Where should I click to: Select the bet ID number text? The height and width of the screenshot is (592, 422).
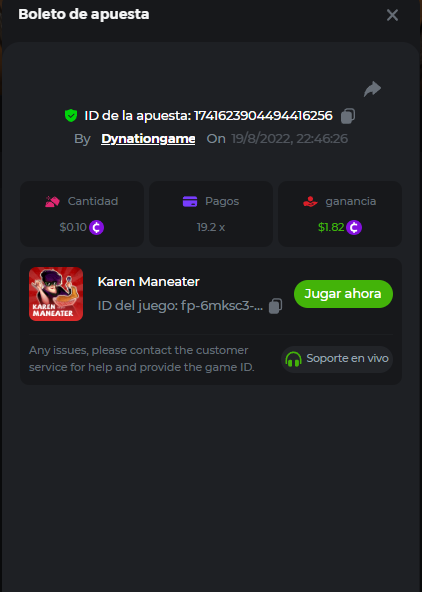click(263, 116)
